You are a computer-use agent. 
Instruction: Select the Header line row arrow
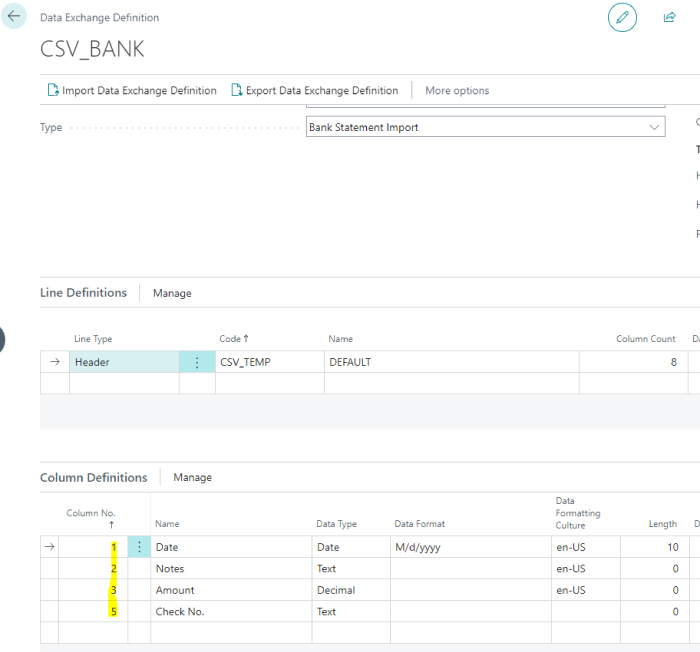(x=54, y=362)
